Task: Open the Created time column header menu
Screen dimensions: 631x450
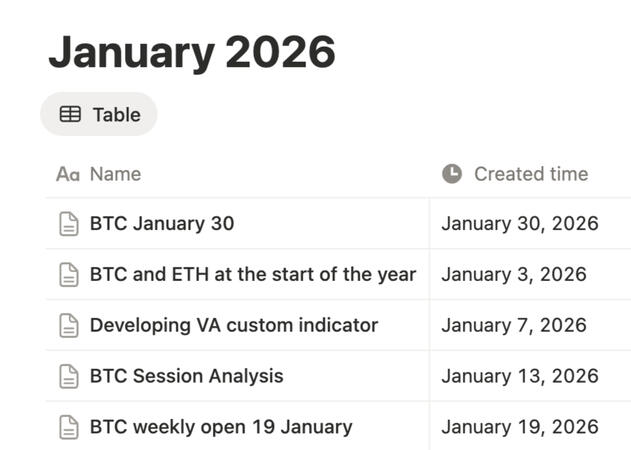Action: 530,174
